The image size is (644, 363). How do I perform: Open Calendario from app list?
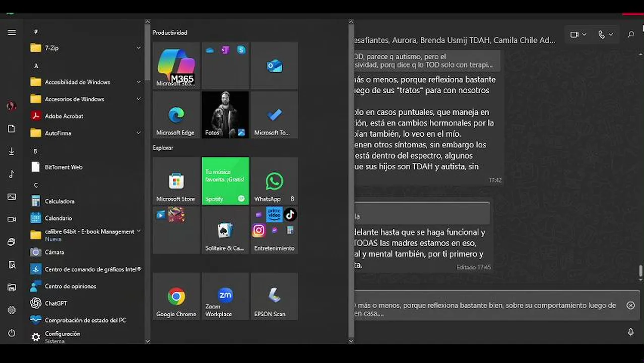[86, 218]
